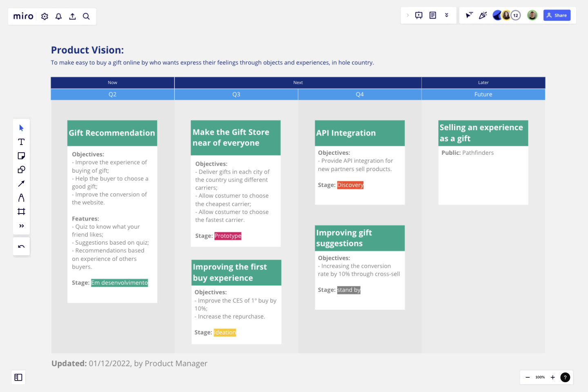Expand the hidden collaborators arrow

click(x=408, y=15)
